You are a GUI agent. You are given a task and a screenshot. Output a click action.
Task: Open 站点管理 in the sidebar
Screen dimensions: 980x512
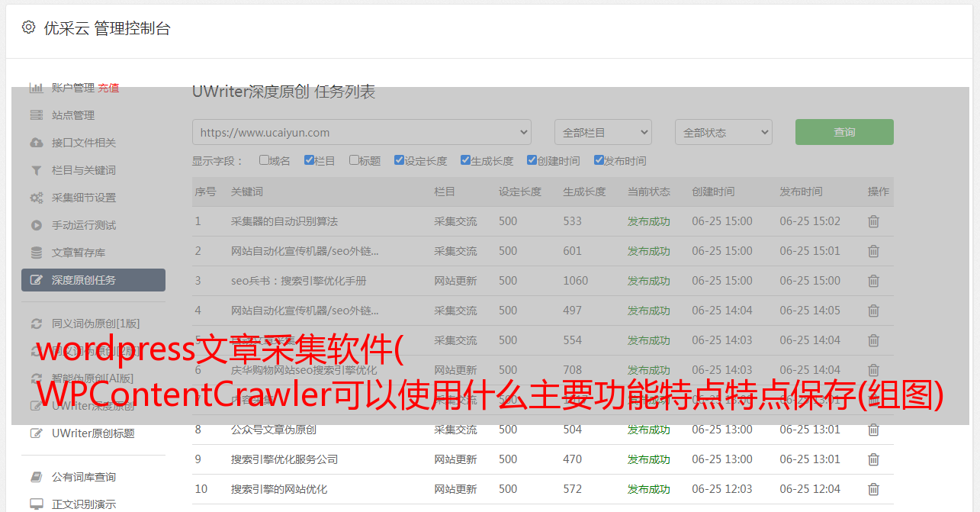tap(73, 115)
